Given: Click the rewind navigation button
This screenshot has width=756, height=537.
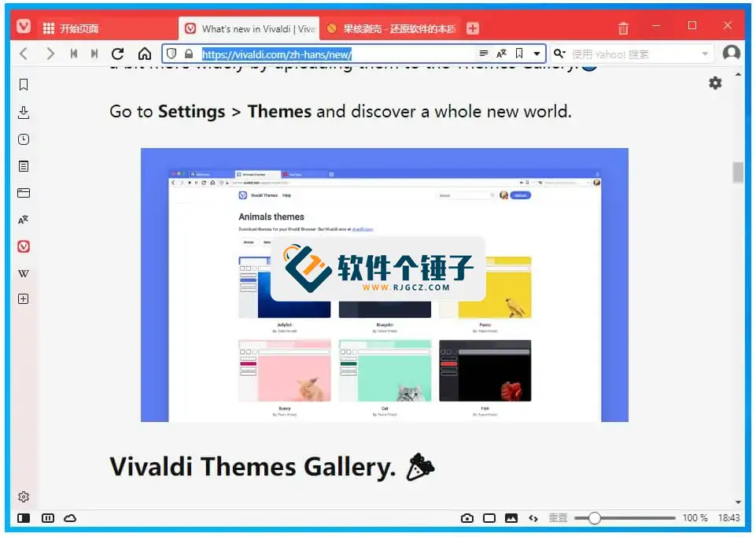Looking at the screenshot, I should [74, 54].
